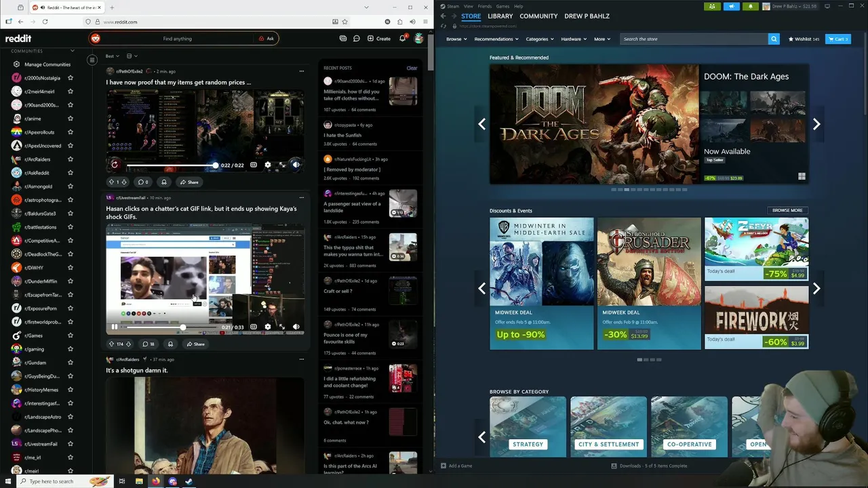Toggle captions on the Hasan video

click(x=254, y=327)
